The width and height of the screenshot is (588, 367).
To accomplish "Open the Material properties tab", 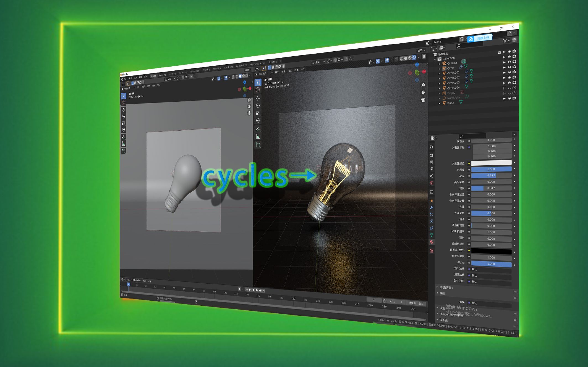I will click(432, 242).
